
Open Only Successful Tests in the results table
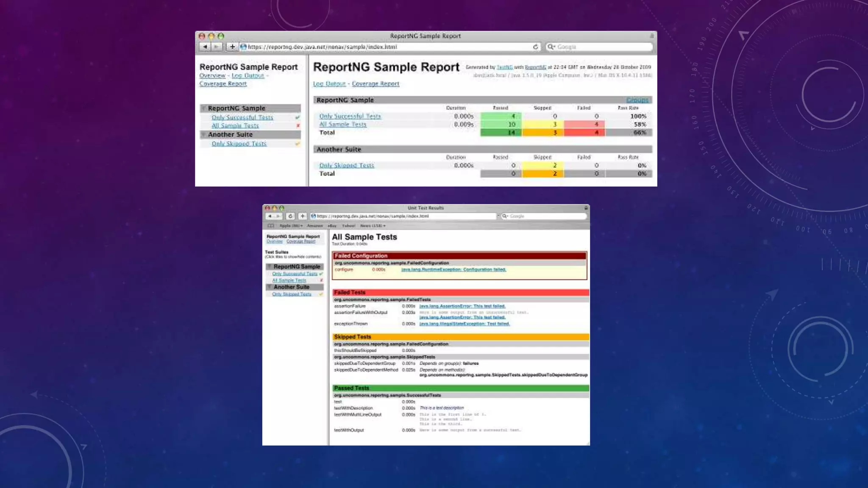coord(350,116)
